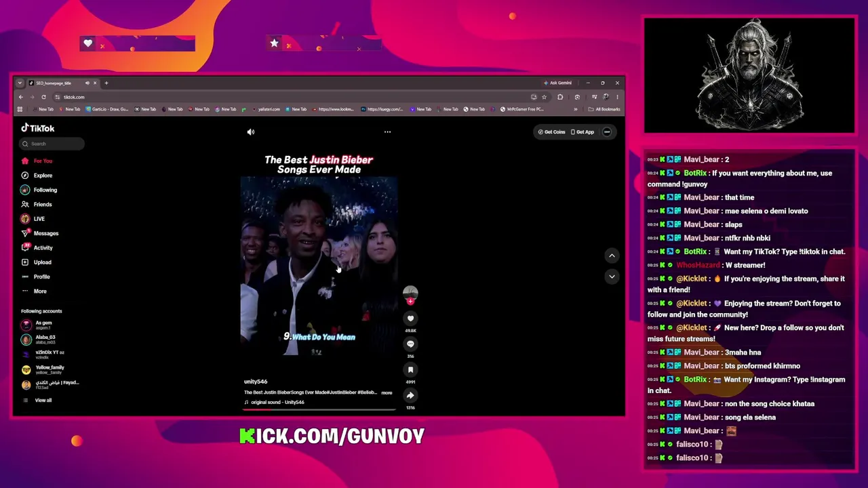Click the Activity notification icon
The width and height of the screenshot is (868, 488).
click(x=25, y=247)
